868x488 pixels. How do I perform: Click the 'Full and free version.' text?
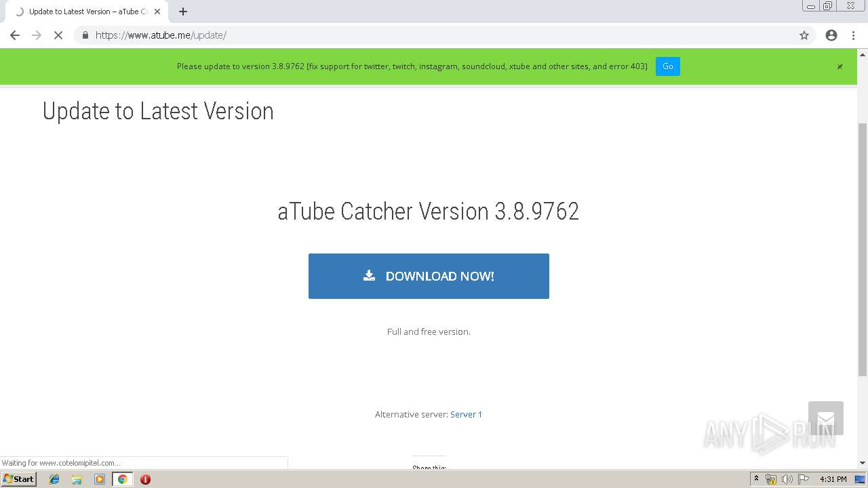pyautogui.click(x=429, y=331)
